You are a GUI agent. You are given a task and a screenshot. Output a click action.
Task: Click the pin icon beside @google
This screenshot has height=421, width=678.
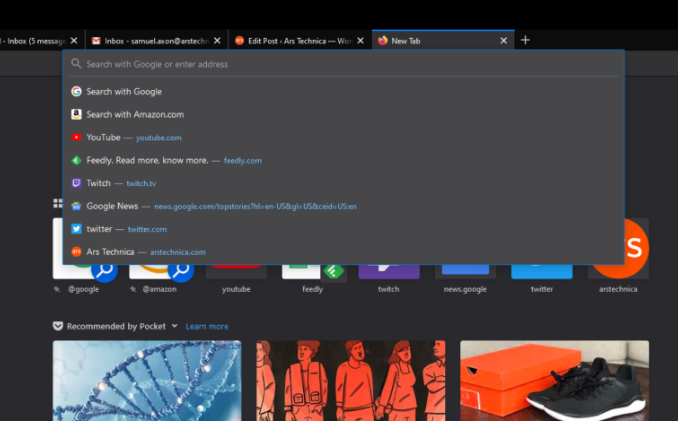57,289
